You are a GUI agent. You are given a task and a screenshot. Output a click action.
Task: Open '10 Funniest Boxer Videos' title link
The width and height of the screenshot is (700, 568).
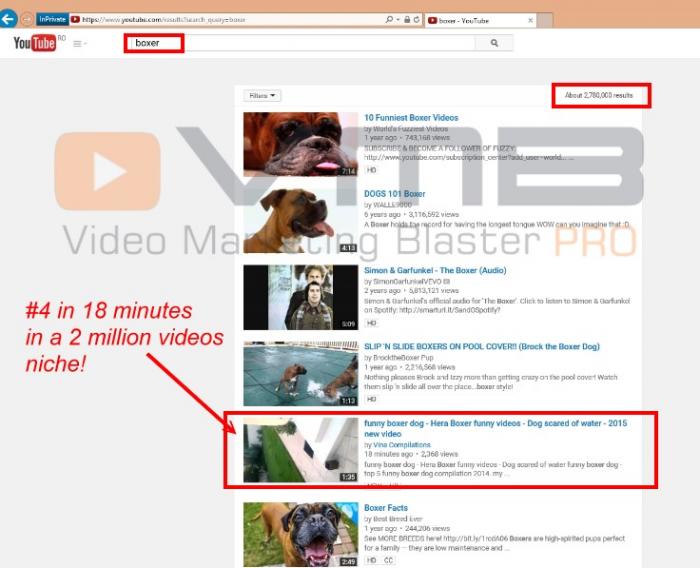411,117
